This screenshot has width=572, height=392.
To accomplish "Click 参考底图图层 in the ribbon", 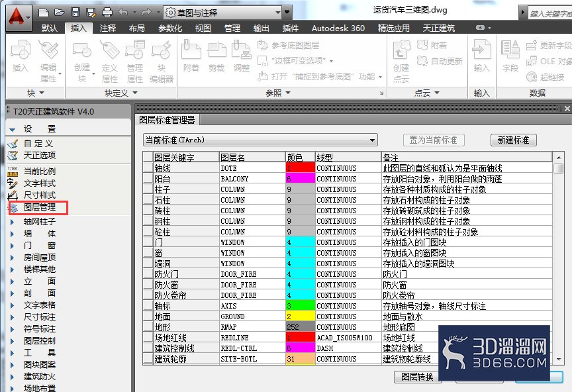I will point(288,46).
